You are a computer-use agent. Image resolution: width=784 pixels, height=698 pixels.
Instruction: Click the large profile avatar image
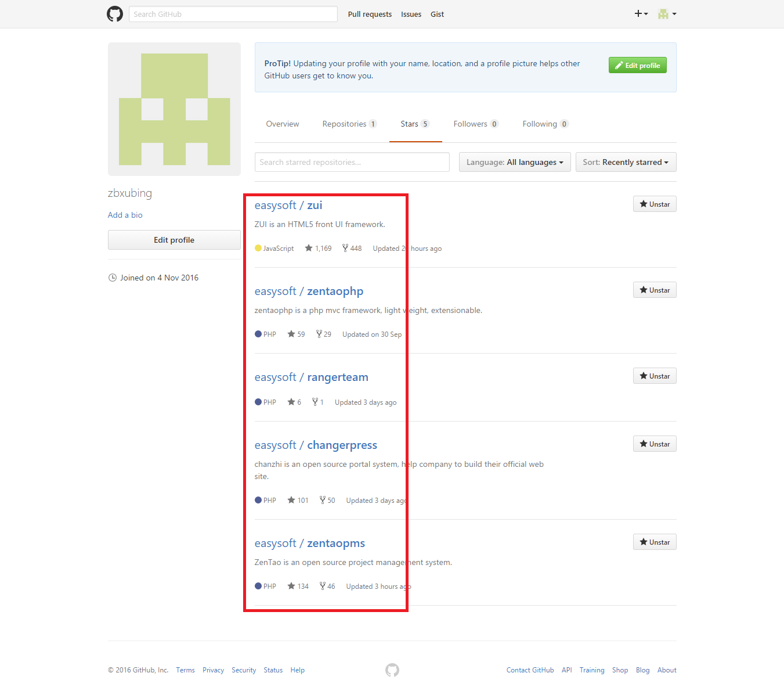pyautogui.click(x=174, y=109)
